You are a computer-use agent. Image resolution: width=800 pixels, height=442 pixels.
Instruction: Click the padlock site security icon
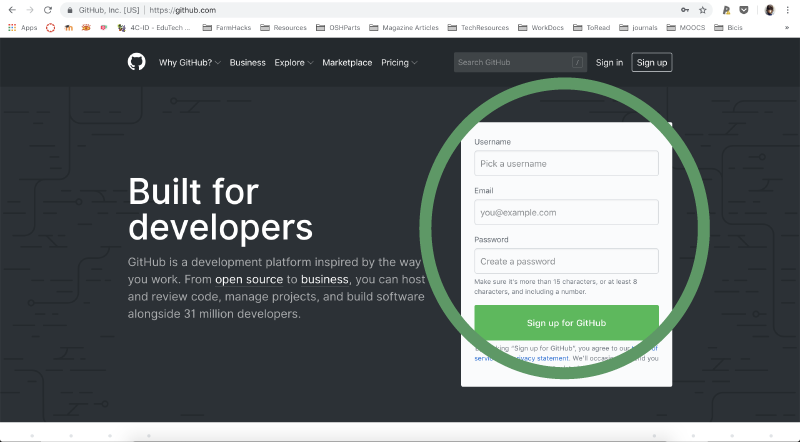click(x=70, y=10)
